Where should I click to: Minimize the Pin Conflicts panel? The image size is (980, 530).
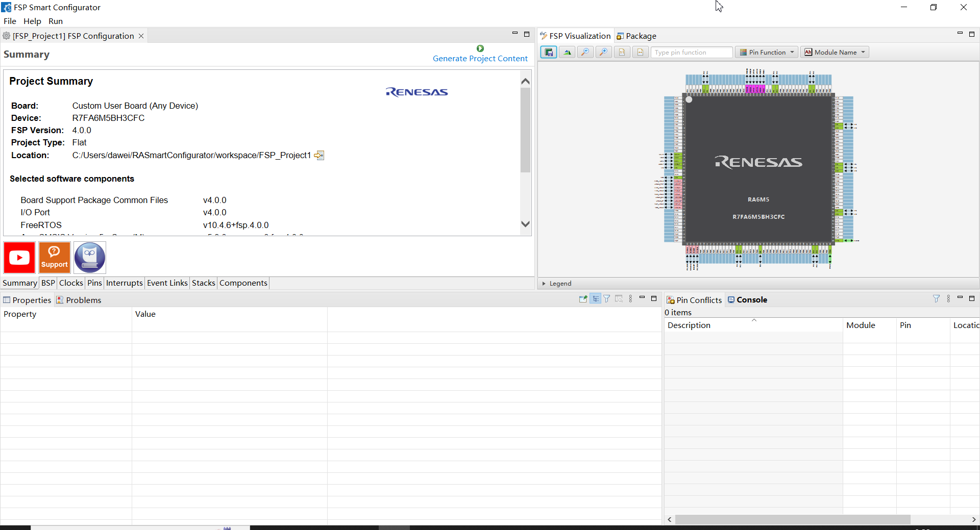point(960,297)
